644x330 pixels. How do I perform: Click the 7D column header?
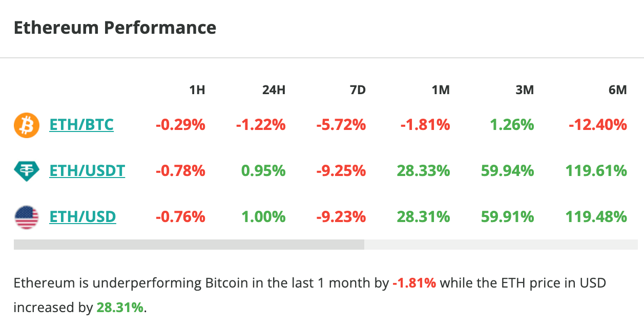(x=358, y=90)
